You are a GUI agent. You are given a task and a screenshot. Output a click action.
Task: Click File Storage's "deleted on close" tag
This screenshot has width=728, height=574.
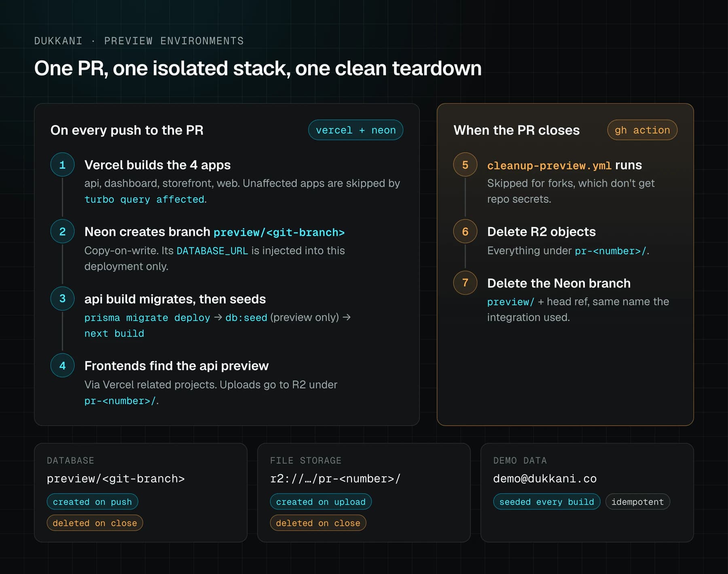point(318,523)
